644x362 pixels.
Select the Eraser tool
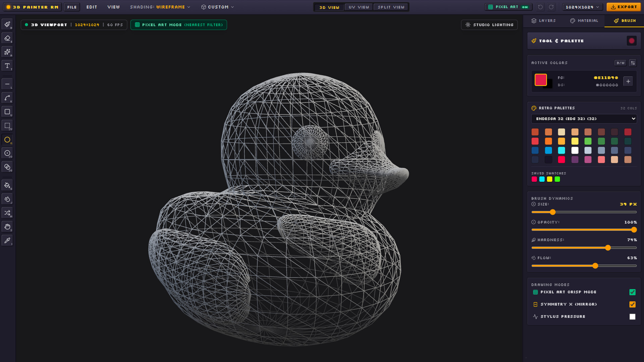click(x=7, y=38)
